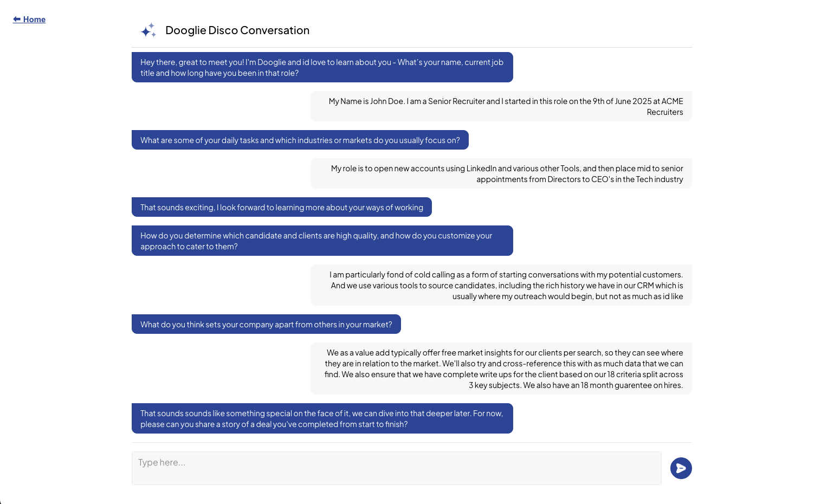
Task: Click the question about high quality candidates
Action: coord(322,241)
